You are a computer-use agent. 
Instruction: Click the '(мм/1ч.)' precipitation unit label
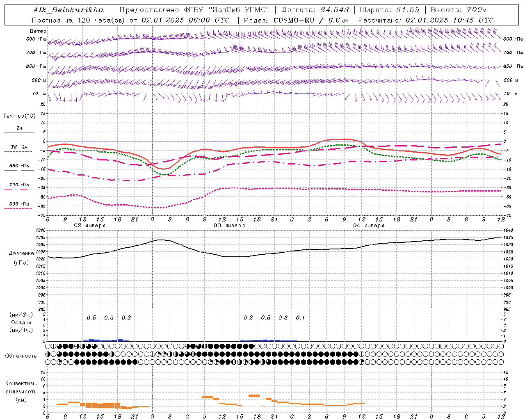point(21,330)
